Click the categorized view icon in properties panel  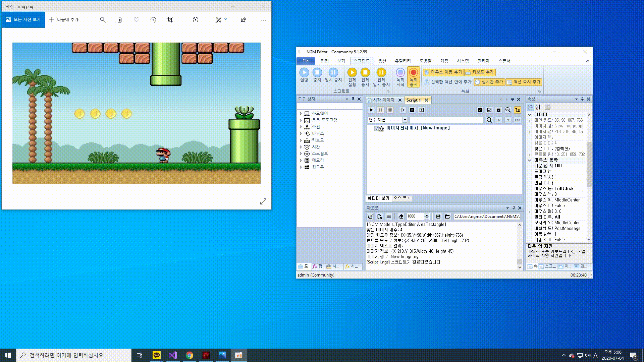(530, 107)
